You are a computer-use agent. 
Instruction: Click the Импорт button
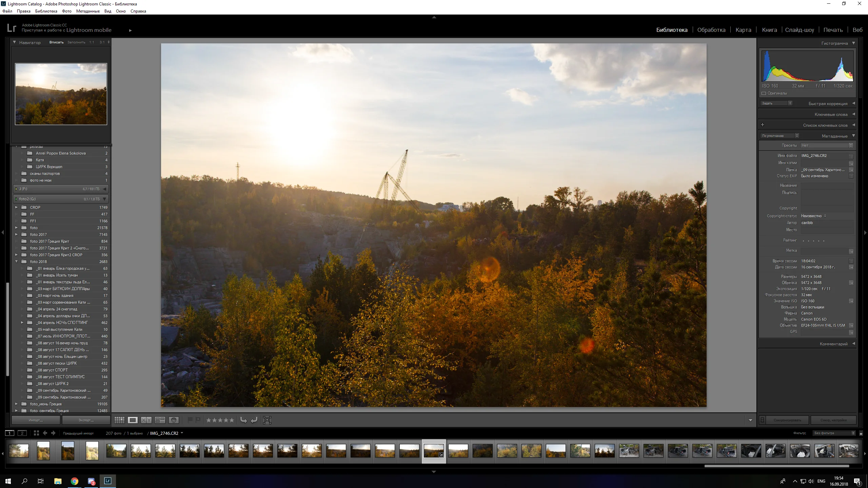coord(36,420)
